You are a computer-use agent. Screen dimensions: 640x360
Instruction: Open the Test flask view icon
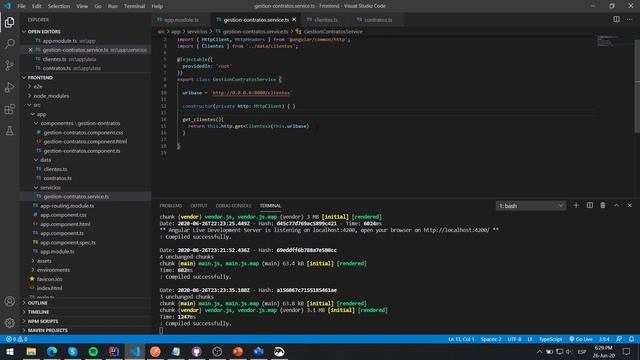pyautogui.click(x=9, y=131)
